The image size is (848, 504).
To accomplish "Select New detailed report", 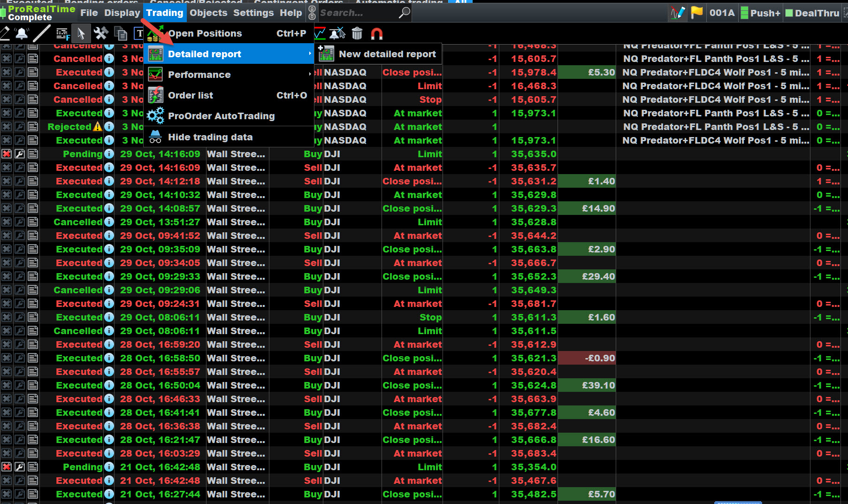I will click(x=378, y=54).
